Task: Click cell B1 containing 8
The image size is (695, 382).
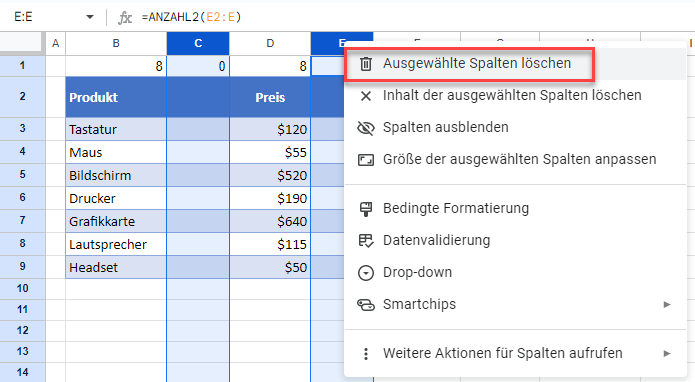Action: pos(116,66)
